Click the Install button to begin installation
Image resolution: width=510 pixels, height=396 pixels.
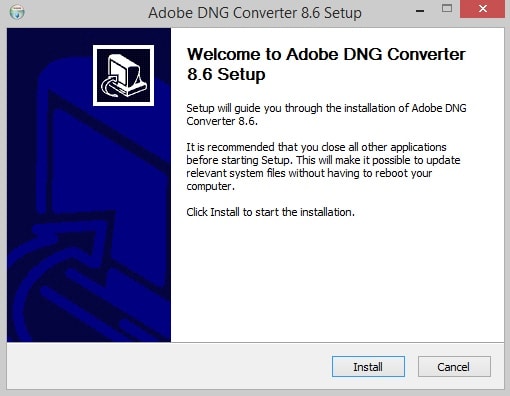click(368, 367)
